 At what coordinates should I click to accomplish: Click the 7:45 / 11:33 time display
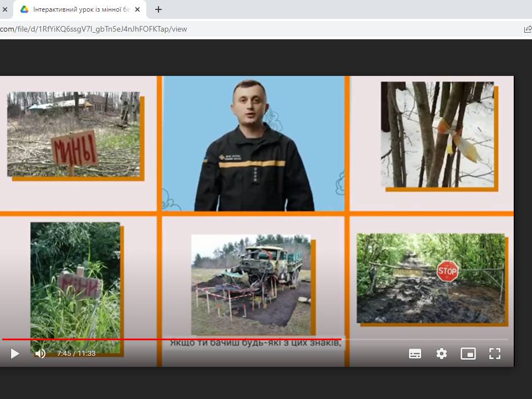(x=76, y=354)
